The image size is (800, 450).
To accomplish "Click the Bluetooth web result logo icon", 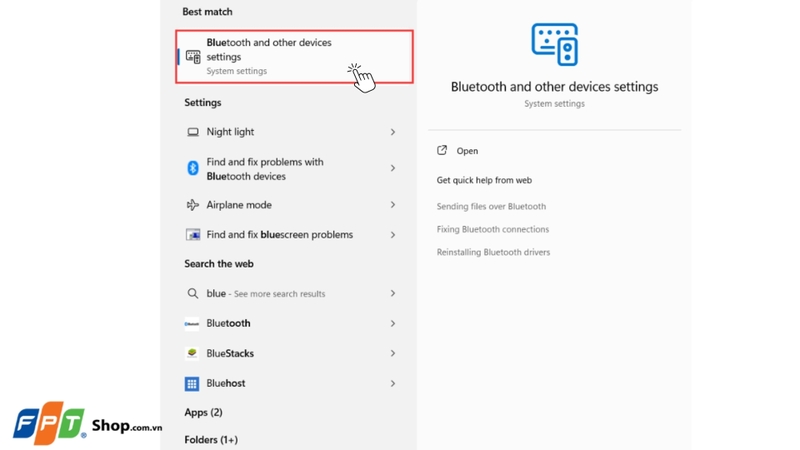I will (x=192, y=323).
